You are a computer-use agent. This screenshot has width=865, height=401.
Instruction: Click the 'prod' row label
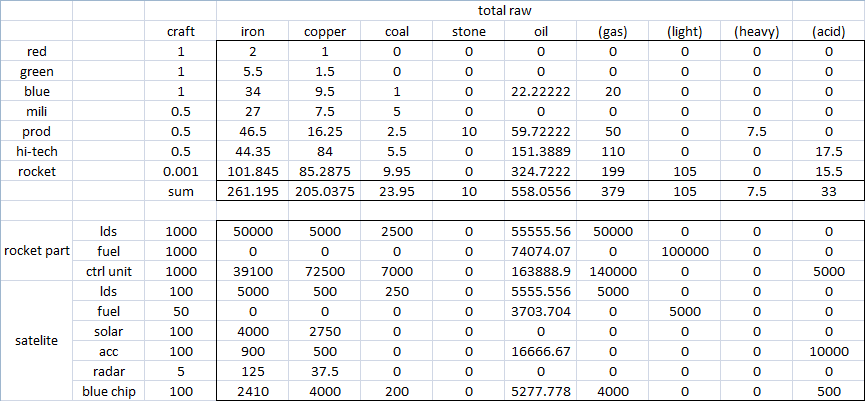click(36, 131)
